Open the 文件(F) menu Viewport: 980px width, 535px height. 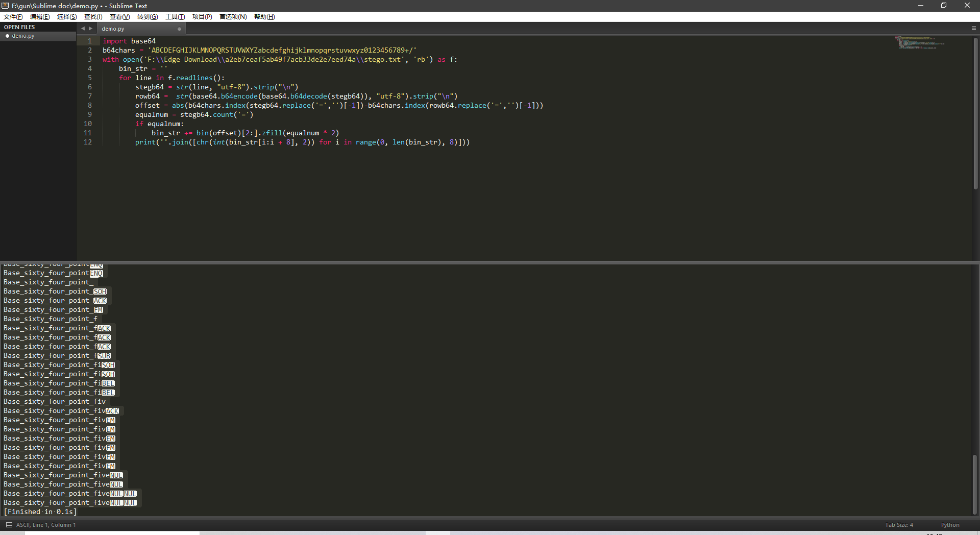coord(13,17)
